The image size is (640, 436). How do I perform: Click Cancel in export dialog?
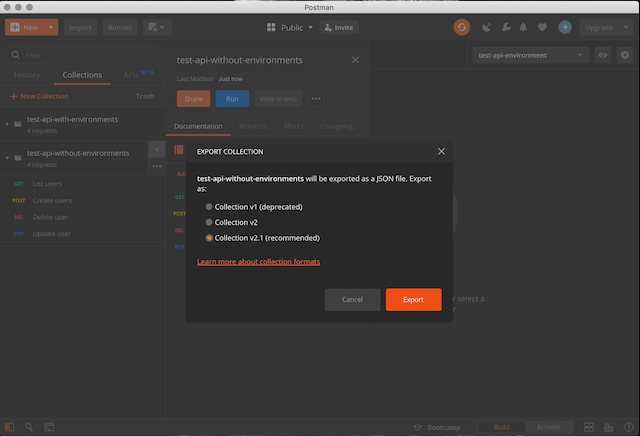click(x=352, y=300)
